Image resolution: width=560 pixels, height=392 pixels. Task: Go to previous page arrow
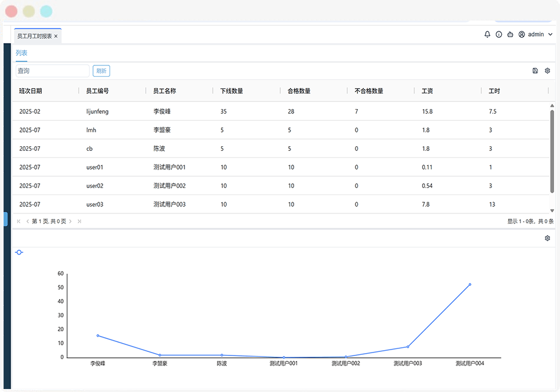pos(28,222)
